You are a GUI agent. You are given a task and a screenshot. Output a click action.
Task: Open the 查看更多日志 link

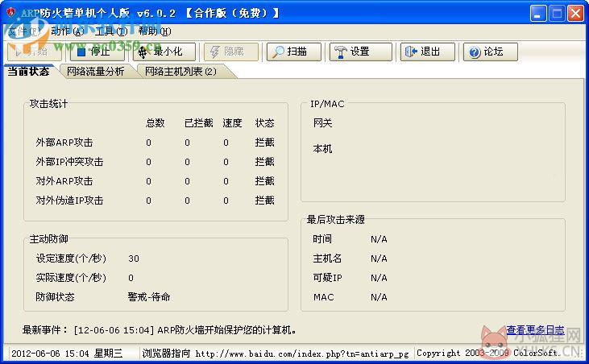[x=535, y=330]
